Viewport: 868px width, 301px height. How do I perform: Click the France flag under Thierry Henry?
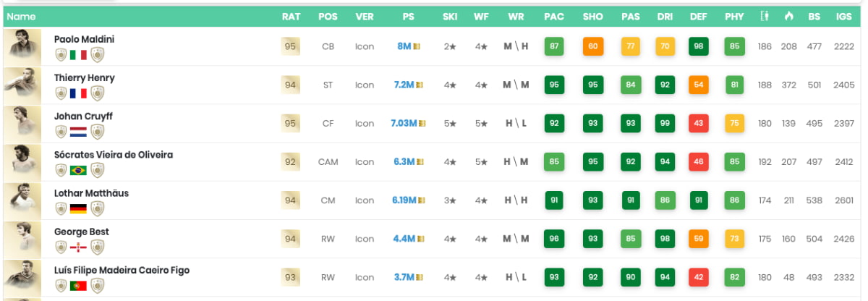(x=78, y=93)
